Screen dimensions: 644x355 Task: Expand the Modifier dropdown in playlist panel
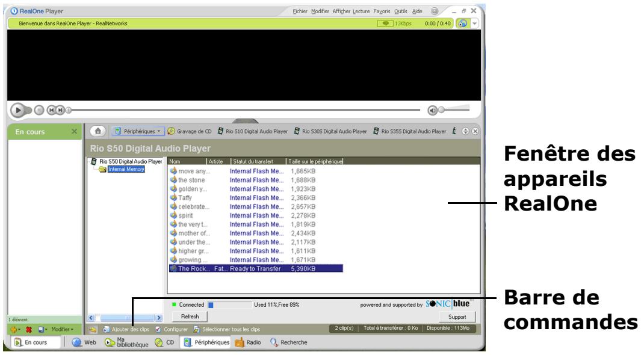(x=62, y=330)
